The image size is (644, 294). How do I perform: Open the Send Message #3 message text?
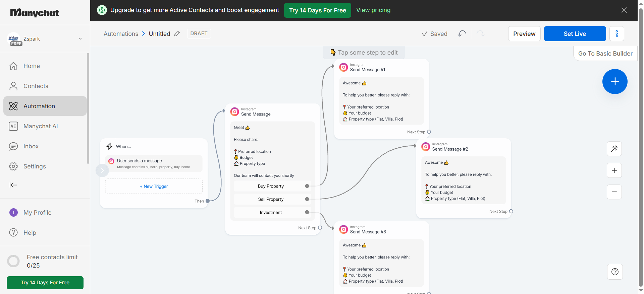coord(381,263)
